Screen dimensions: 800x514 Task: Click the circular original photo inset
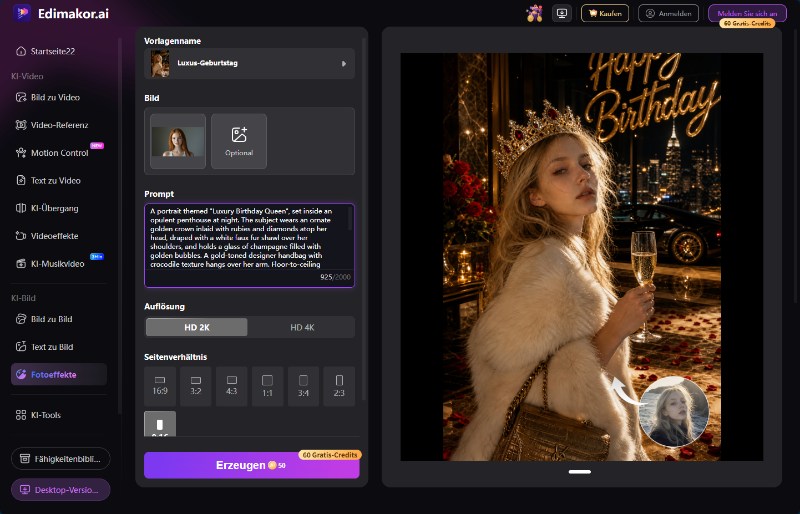click(674, 411)
